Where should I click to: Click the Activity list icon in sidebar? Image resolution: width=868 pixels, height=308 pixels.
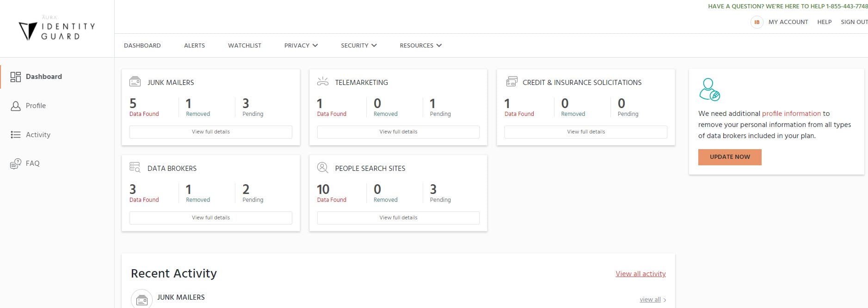16,135
